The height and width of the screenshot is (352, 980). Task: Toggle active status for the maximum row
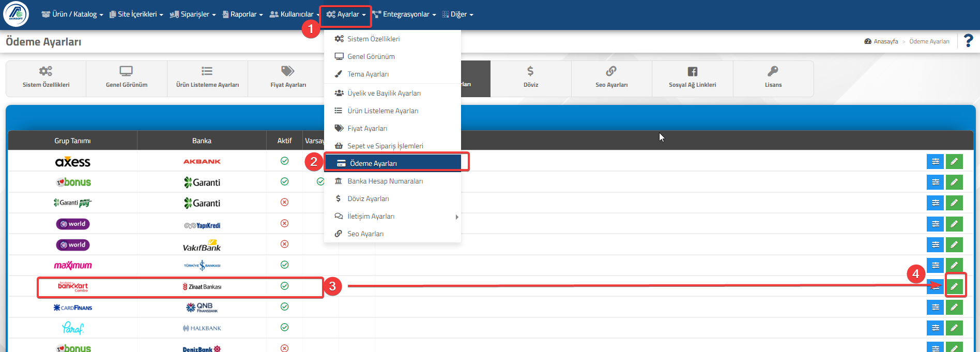284,265
